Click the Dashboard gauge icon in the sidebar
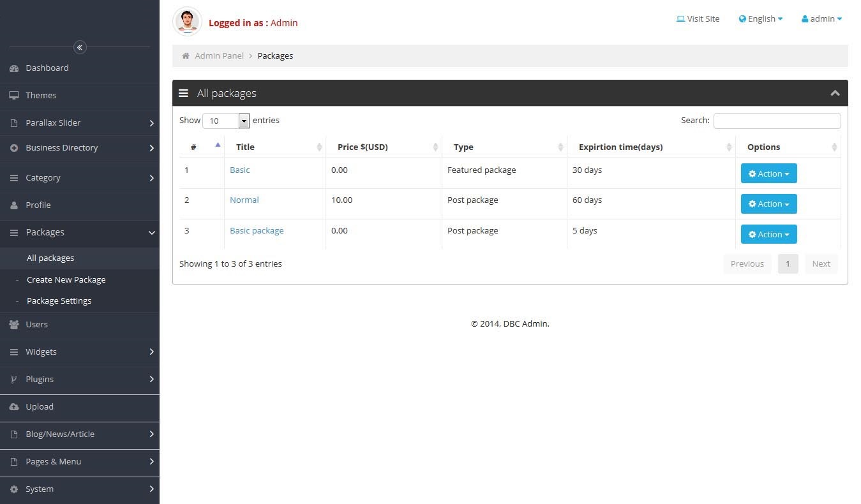This screenshot has width=861, height=504. (14, 68)
